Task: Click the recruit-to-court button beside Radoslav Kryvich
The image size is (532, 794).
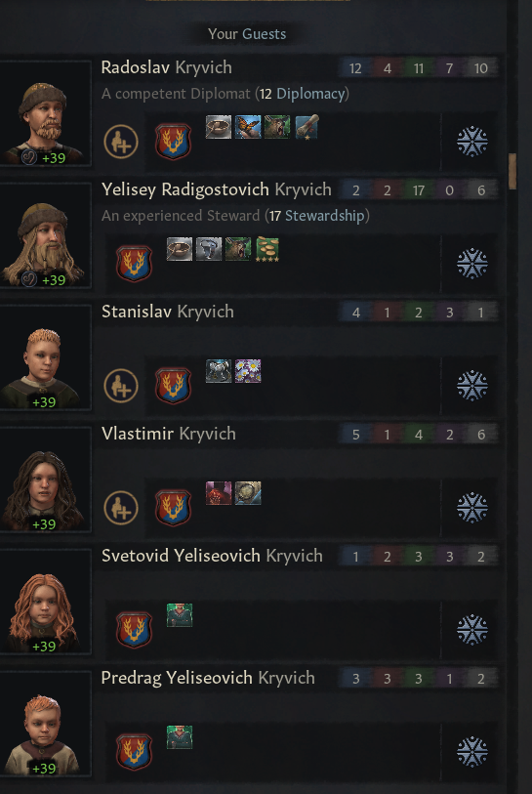Action: [121, 142]
